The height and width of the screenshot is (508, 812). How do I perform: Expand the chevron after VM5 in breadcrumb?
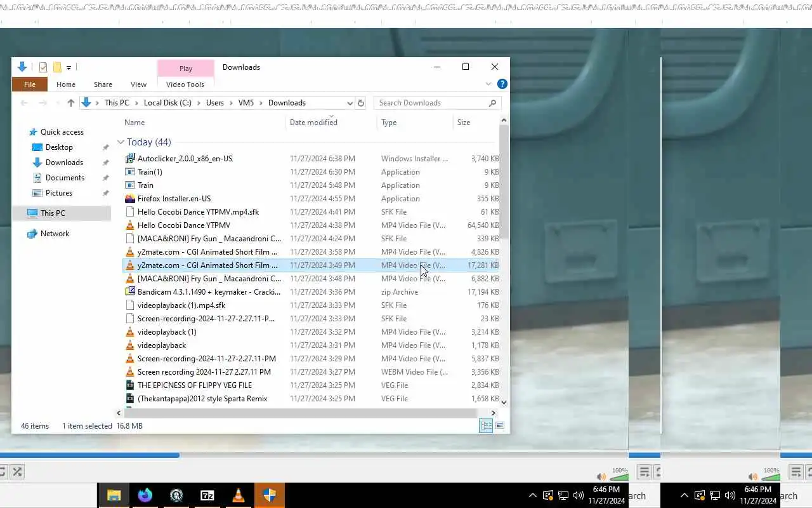pos(261,103)
